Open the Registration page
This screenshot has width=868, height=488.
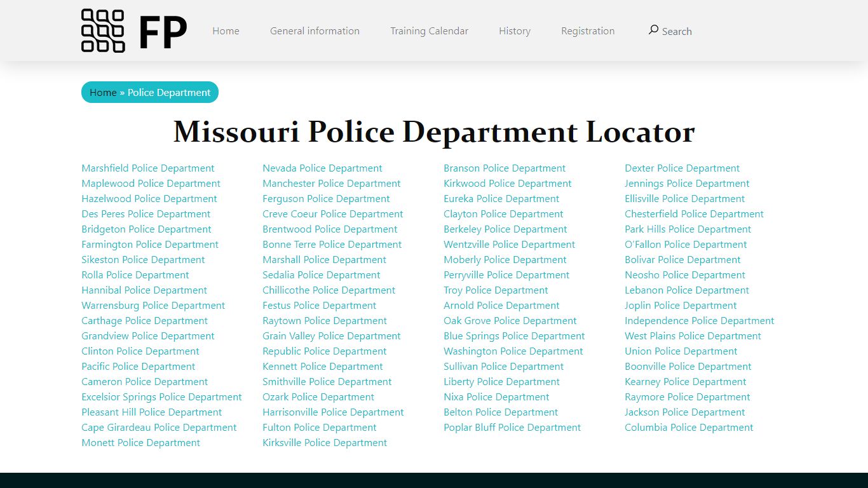588,30
